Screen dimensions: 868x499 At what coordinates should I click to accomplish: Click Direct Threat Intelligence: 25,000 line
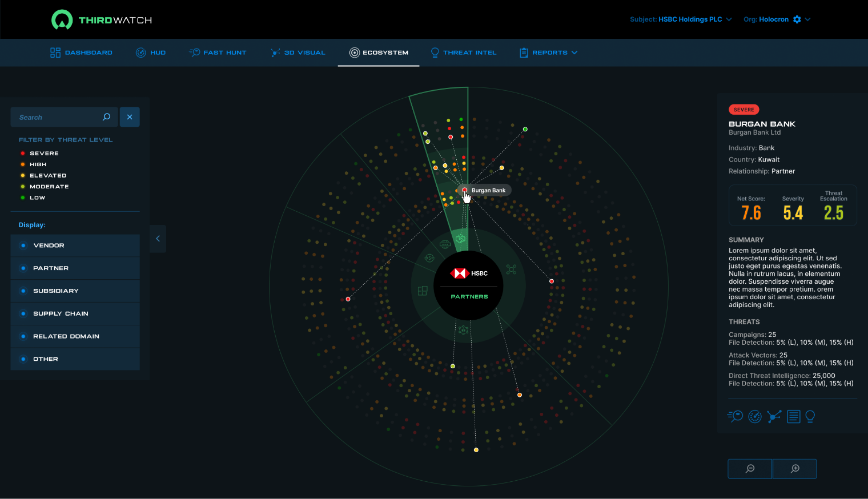[x=782, y=376]
